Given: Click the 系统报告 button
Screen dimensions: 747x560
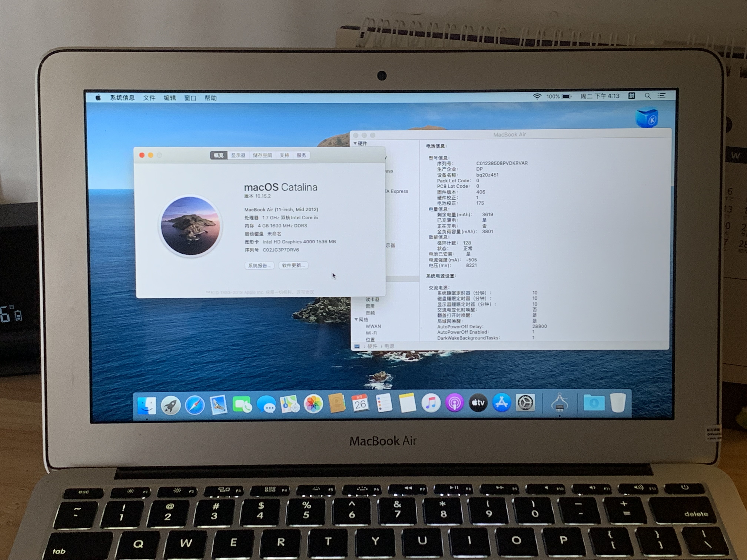Looking at the screenshot, I should 259,265.
